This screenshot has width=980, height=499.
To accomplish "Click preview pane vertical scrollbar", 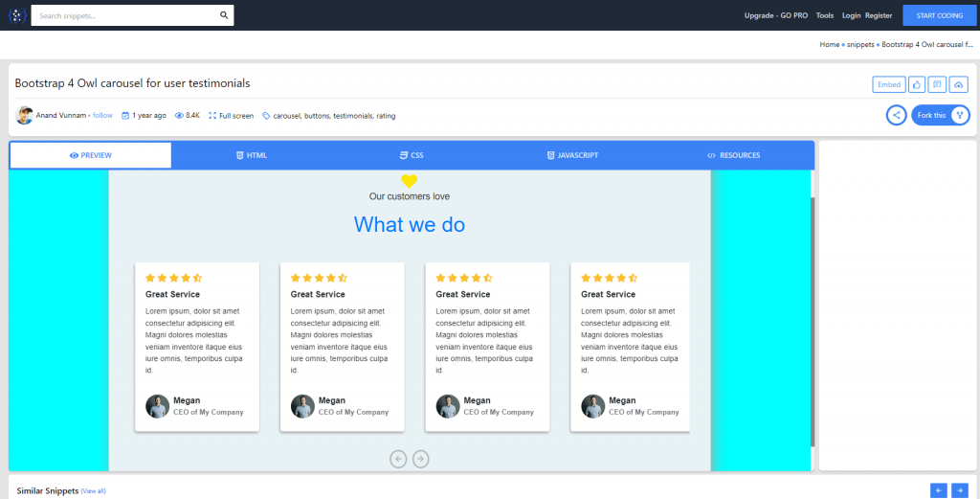I will (813, 322).
